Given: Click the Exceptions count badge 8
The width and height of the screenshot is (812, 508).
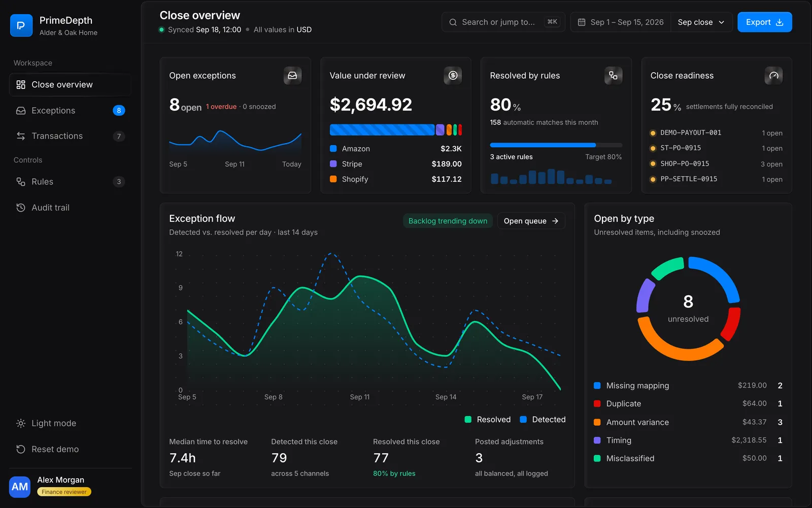Looking at the screenshot, I should (119, 110).
